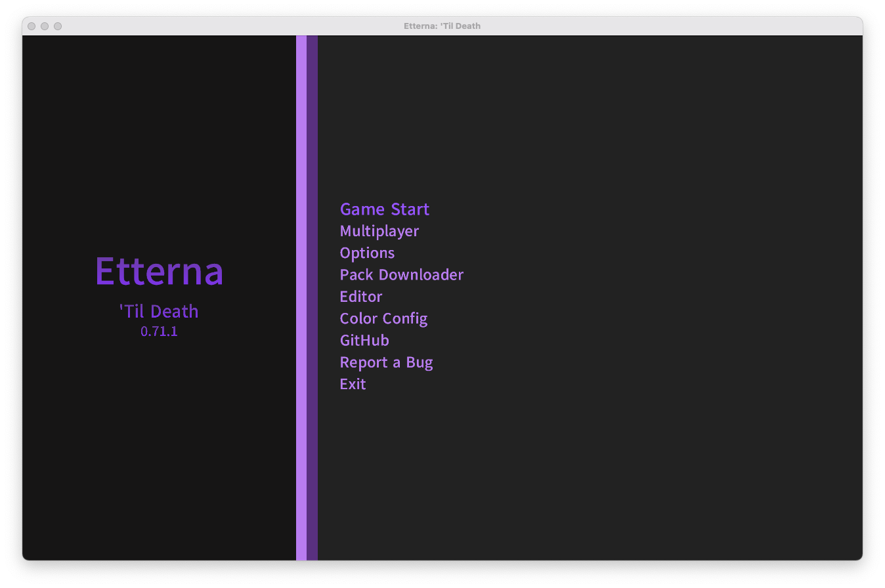Launch the Pack Downloader

coord(401,274)
